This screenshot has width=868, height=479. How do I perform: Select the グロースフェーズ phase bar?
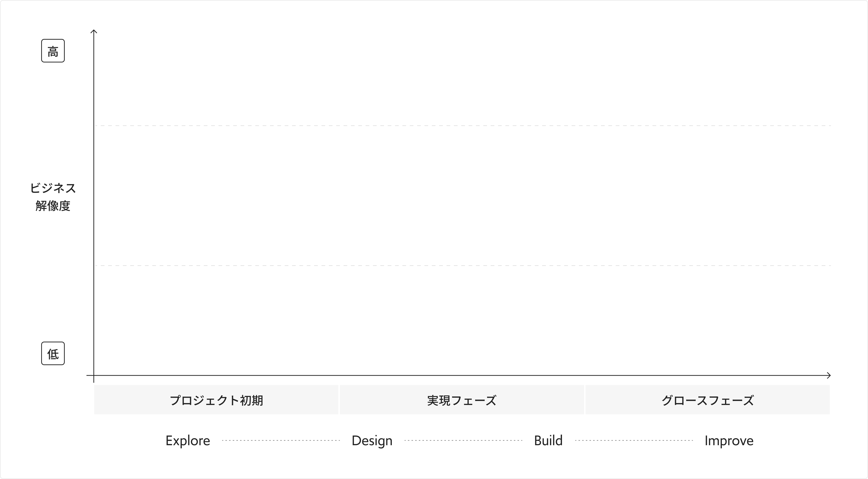tap(707, 400)
